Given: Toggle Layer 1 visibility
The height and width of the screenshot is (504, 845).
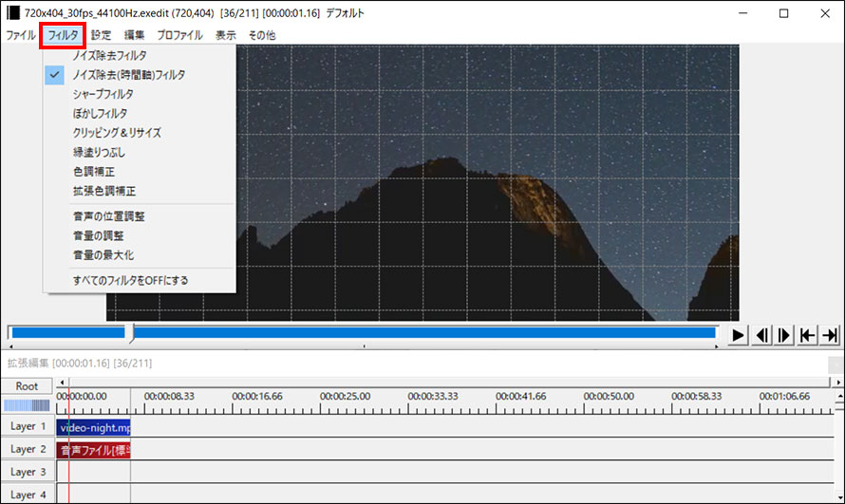Looking at the screenshot, I should coord(28,426).
